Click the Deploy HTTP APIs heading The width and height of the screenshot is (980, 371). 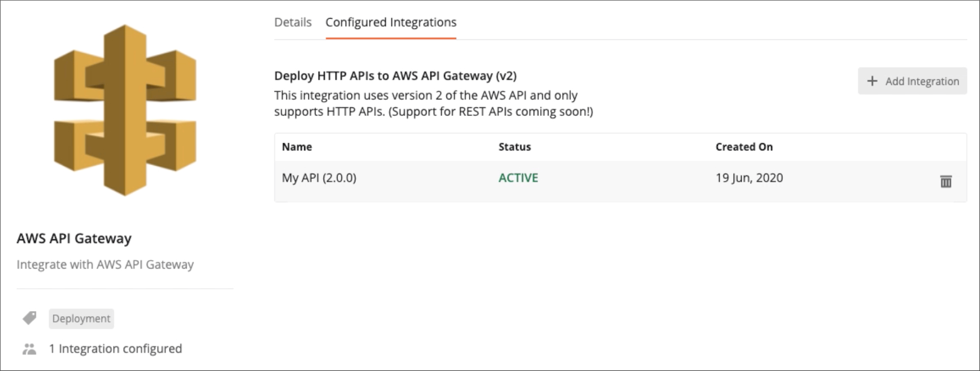(395, 76)
